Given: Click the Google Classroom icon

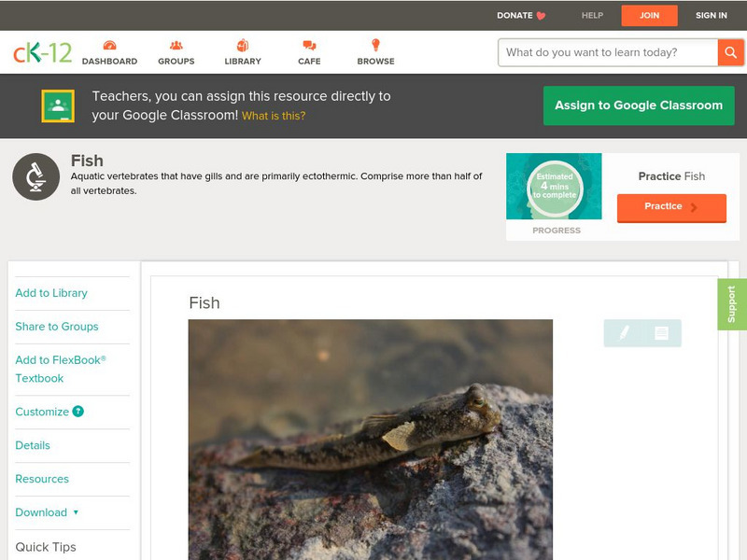Looking at the screenshot, I should pos(58,106).
